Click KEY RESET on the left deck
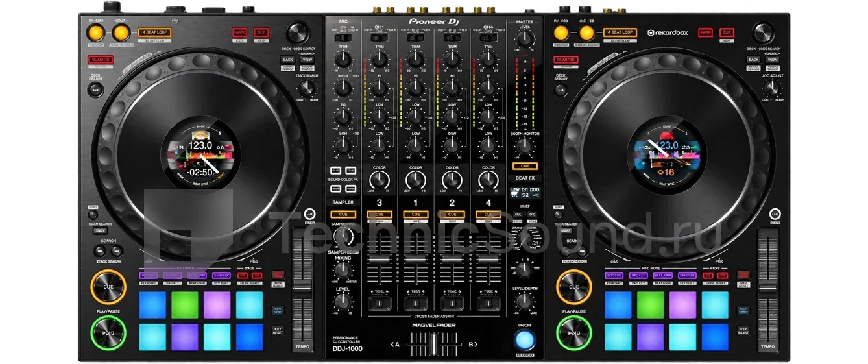This screenshot has width=868, height=364. (278, 331)
